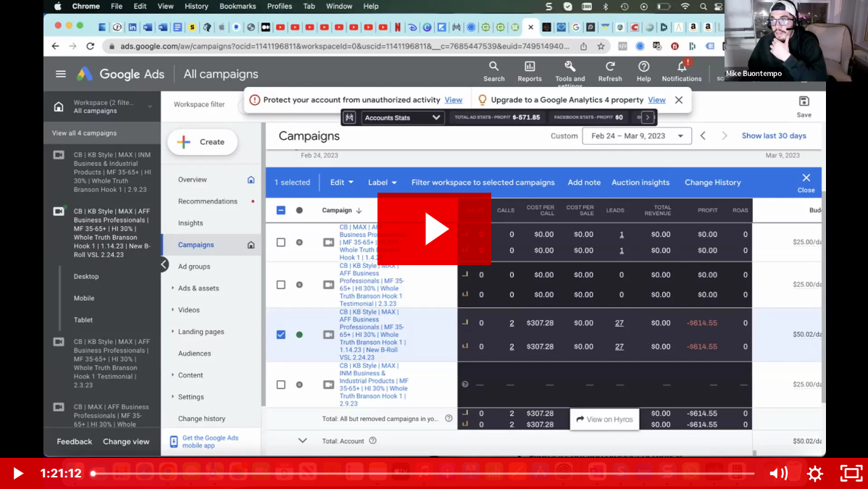The width and height of the screenshot is (868, 489).
Task: Open Google Ads Search tool icon
Action: tap(493, 67)
